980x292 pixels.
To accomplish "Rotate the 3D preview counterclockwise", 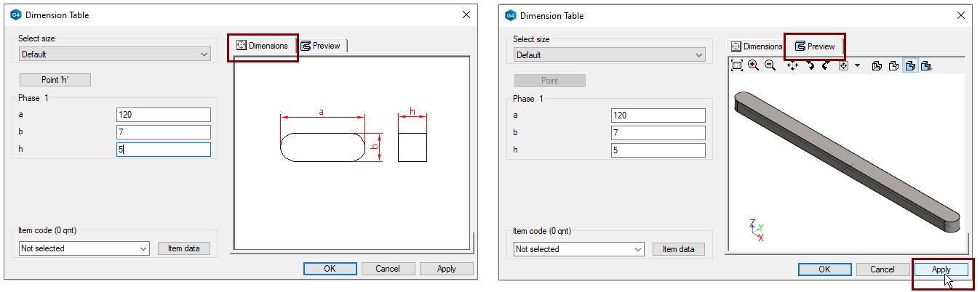I will pyautogui.click(x=810, y=66).
